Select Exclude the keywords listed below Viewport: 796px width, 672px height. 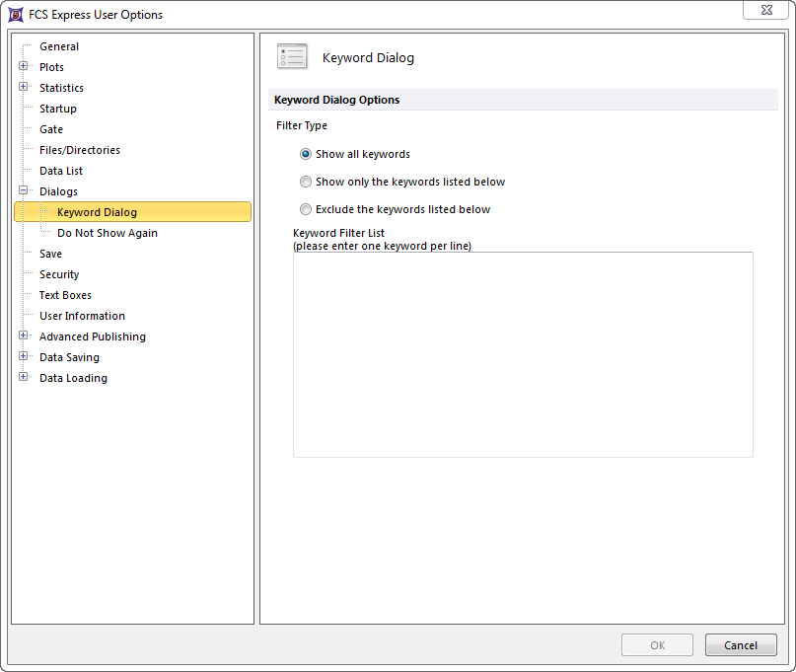click(306, 209)
